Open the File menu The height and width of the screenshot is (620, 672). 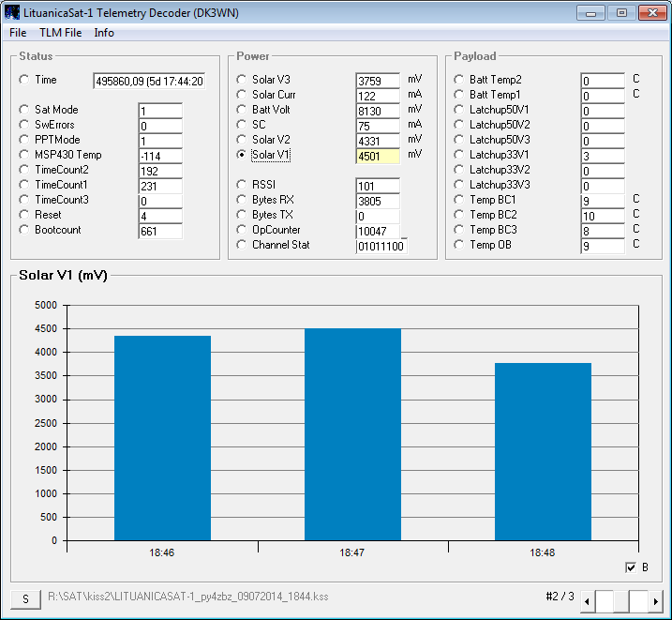click(x=18, y=33)
